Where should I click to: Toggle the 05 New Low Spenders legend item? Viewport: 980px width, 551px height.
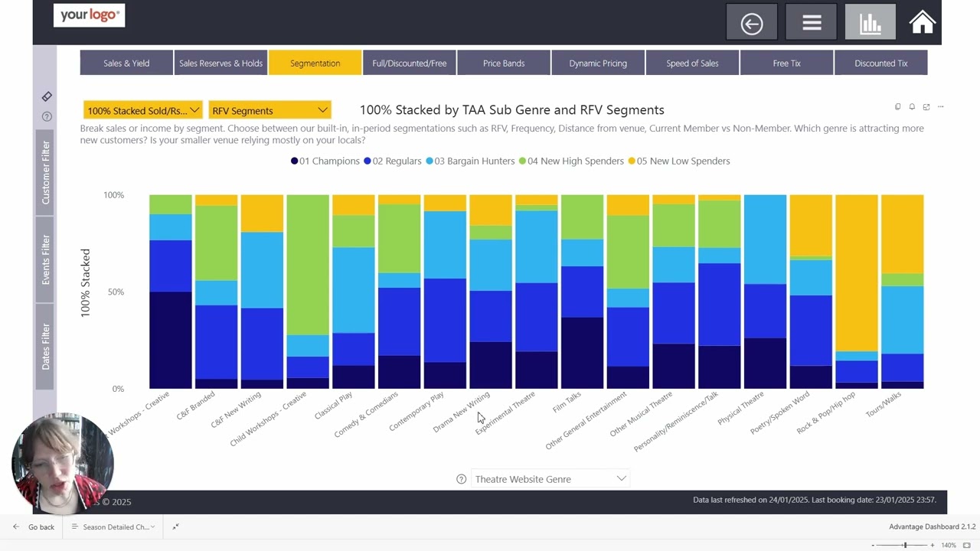click(x=679, y=161)
